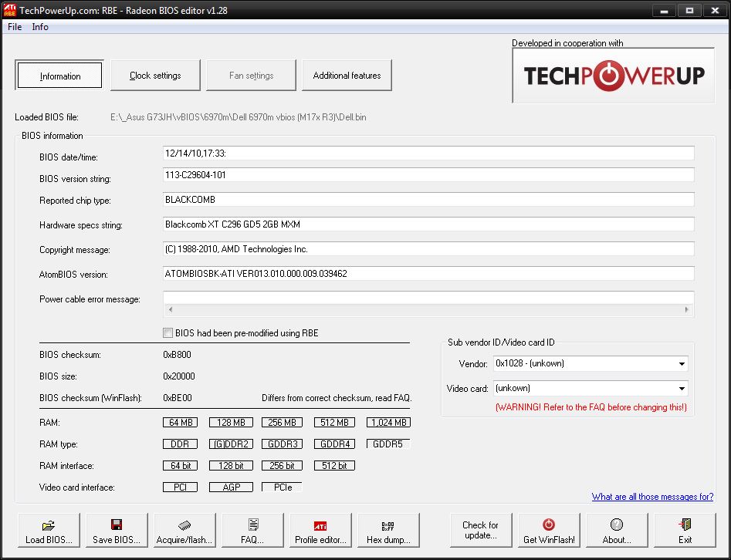Click the red WARNING FAQ notice text
Screen dimensions: 731x560
click(x=591, y=407)
